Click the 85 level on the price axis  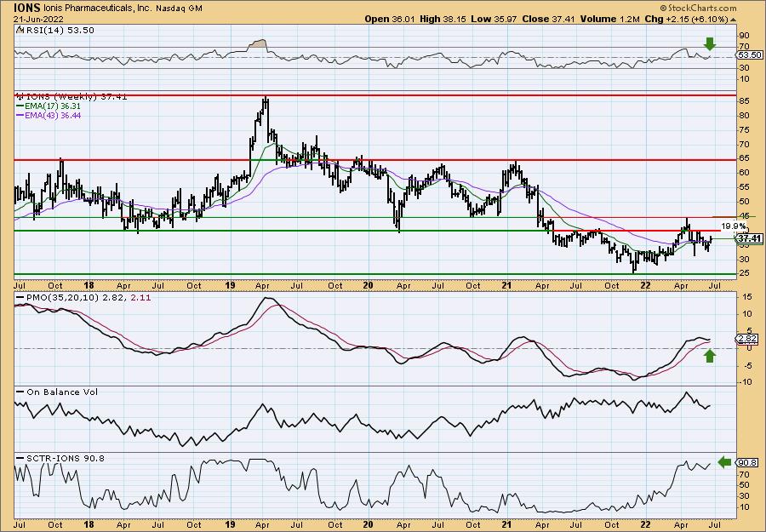[744, 101]
